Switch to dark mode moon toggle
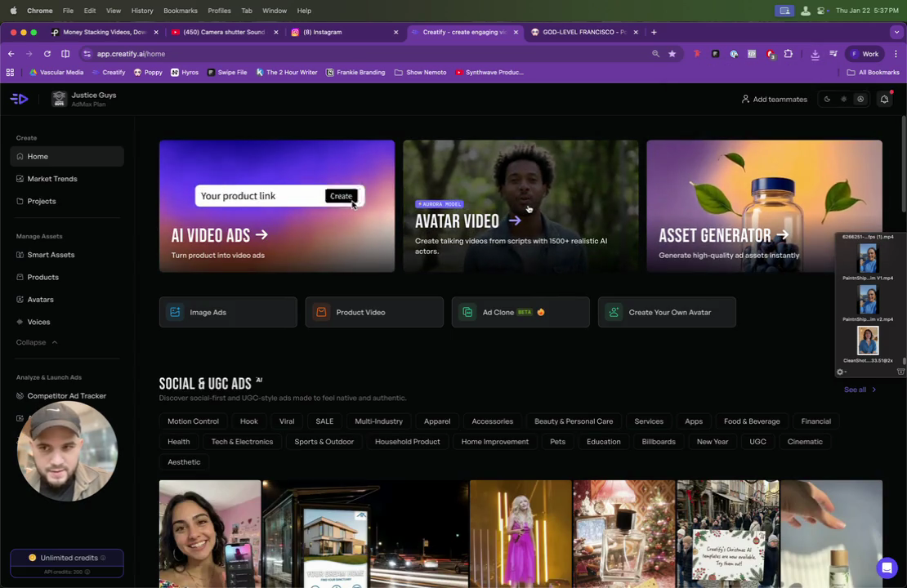Image resolution: width=907 pixels, height=588 pixels. pos(827,100)
